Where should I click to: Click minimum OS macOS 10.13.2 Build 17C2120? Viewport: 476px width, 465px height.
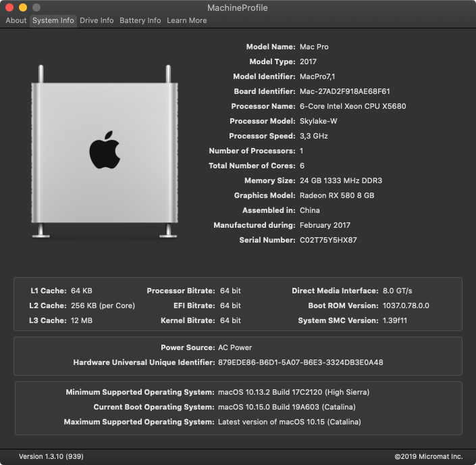[x=294, y=393]
